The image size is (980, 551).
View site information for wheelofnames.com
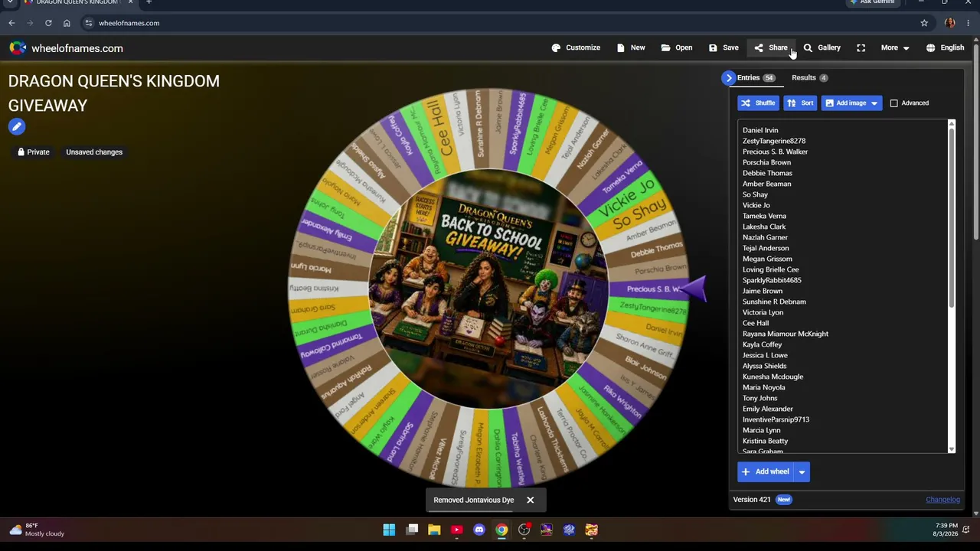89,23
